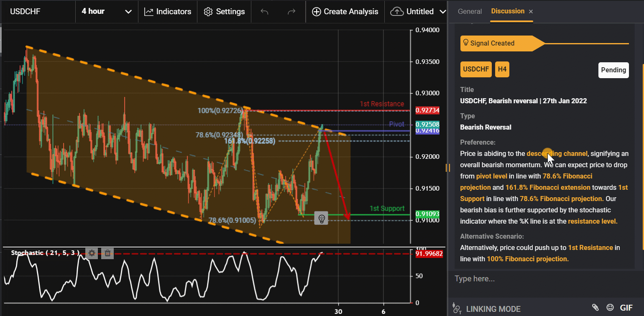This screenshot has width=644, height=316.
Task: Attach a file with paperclip icon
Action: 595,308
